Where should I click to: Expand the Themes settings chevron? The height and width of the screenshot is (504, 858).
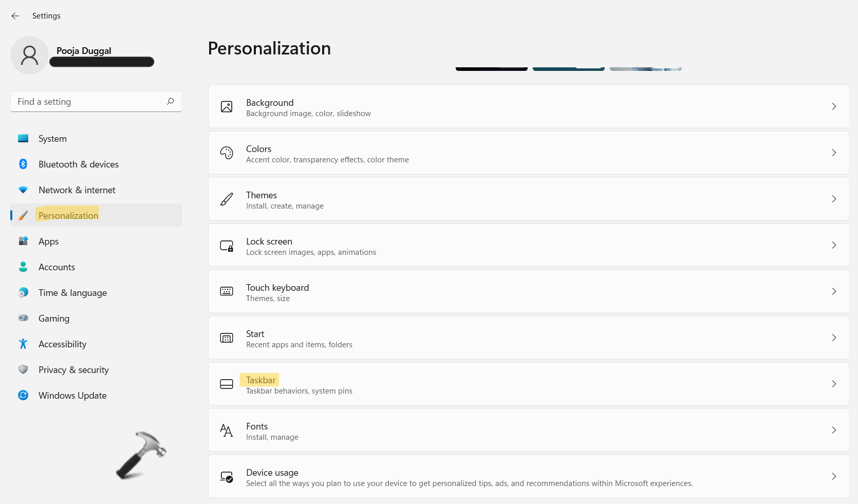click(x=834, y=199)
